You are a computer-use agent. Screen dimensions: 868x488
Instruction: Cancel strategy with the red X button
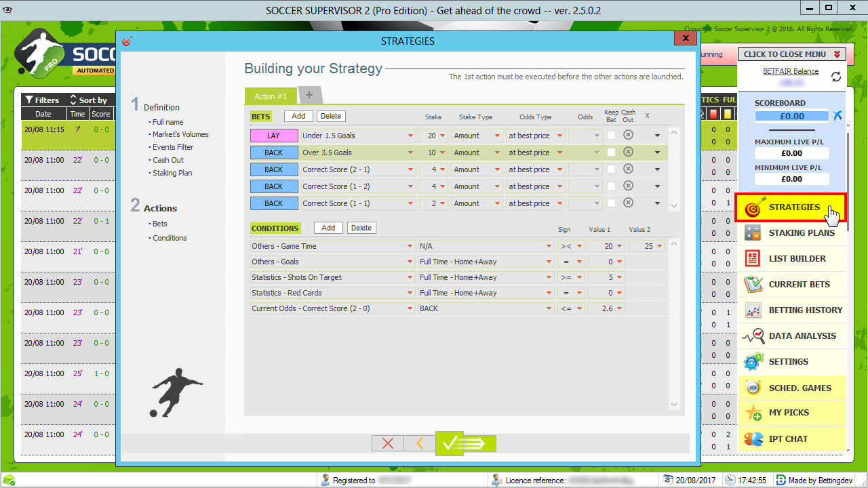click(388, 443)
